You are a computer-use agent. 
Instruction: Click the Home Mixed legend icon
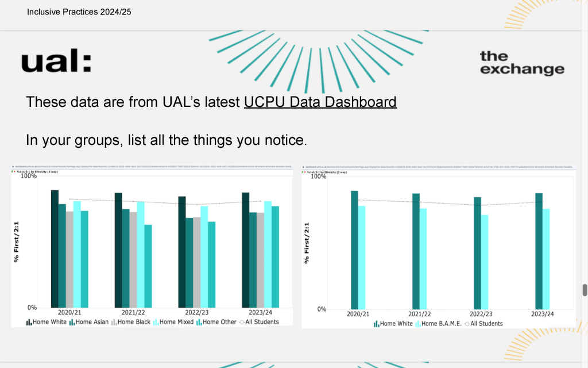click(156, 322)
